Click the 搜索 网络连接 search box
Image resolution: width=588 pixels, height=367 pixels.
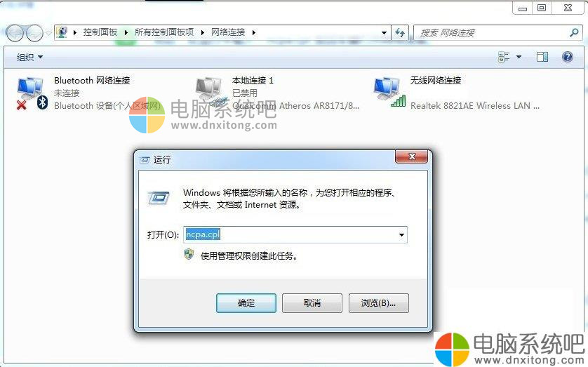coord(491,33)
